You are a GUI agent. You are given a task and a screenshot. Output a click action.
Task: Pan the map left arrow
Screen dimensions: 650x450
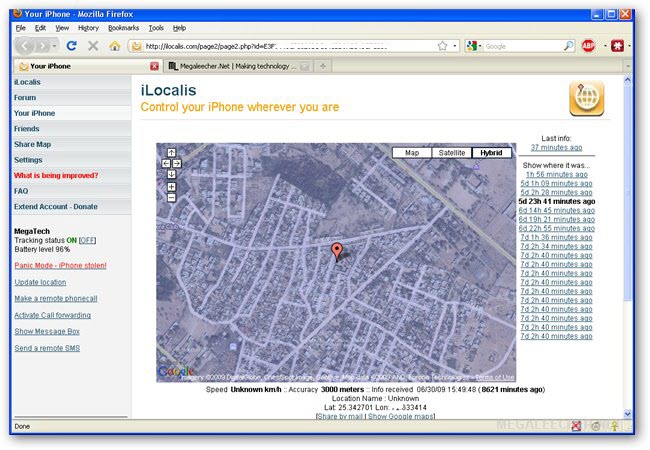tap(166, 164)
